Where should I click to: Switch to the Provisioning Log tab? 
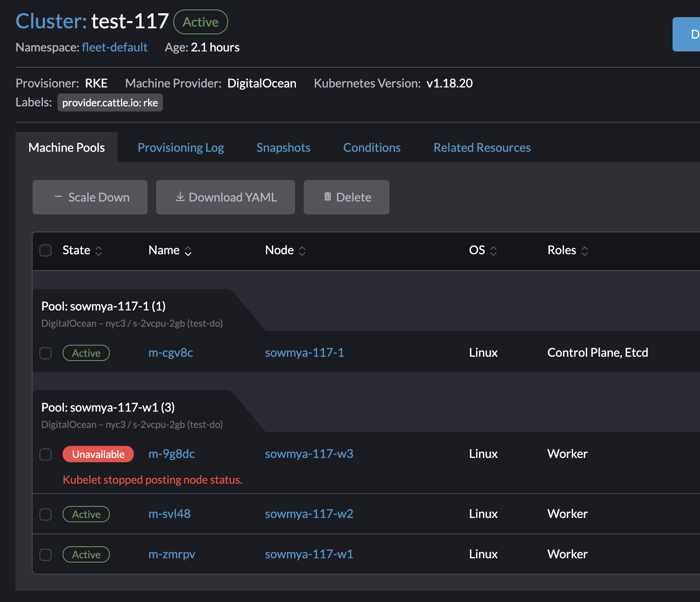coord(181,147)
